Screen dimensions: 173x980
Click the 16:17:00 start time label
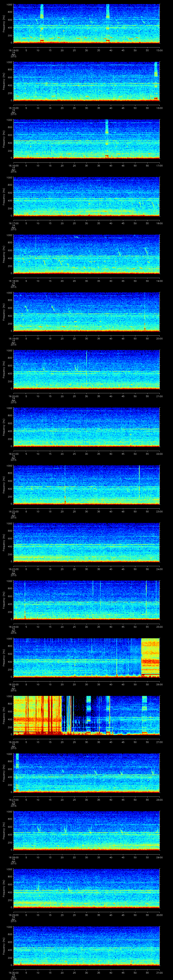pos(13,224)
